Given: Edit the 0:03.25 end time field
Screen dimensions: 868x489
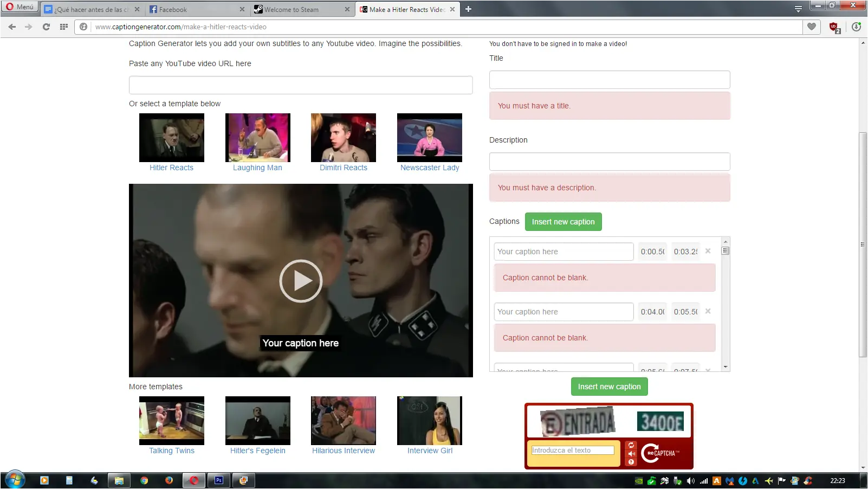Looking at the screenshot, I should click(685, 252).
